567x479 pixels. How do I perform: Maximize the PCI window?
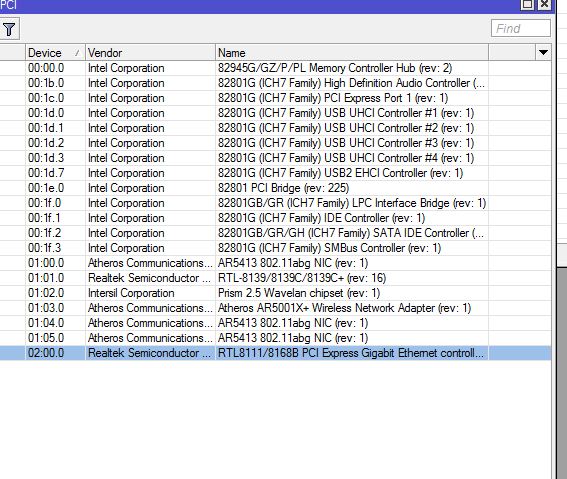527,4
